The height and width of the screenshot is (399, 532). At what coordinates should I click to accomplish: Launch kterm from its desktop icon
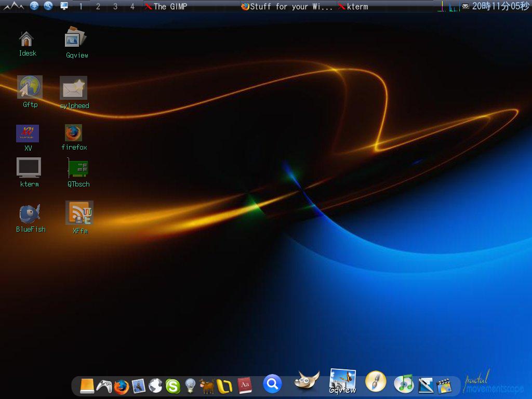click(29, 167)
